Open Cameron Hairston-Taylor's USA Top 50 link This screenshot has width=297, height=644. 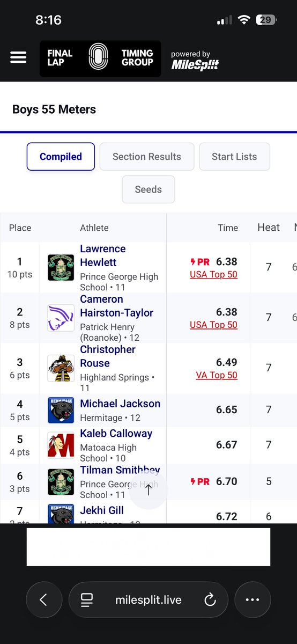pos(213,325)
